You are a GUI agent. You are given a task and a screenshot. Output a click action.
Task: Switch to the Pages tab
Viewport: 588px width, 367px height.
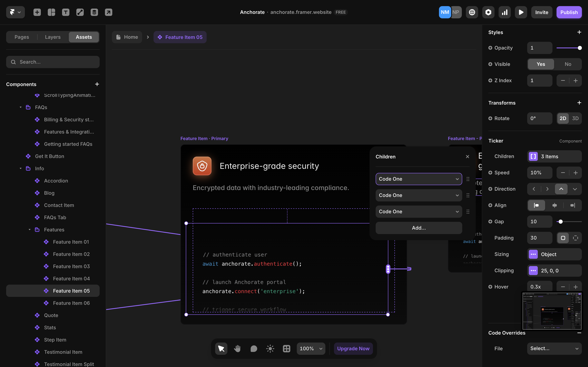coord(22,37)
